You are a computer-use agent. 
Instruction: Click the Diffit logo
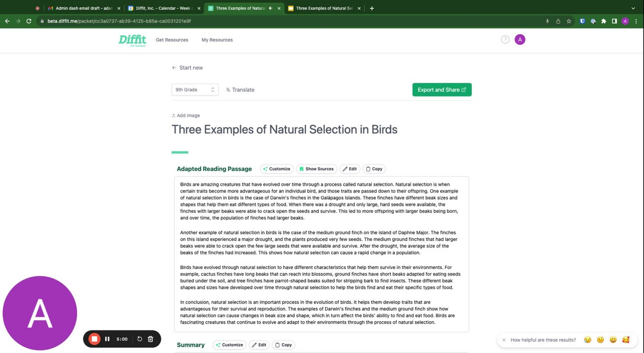click(x=132, y=40)
